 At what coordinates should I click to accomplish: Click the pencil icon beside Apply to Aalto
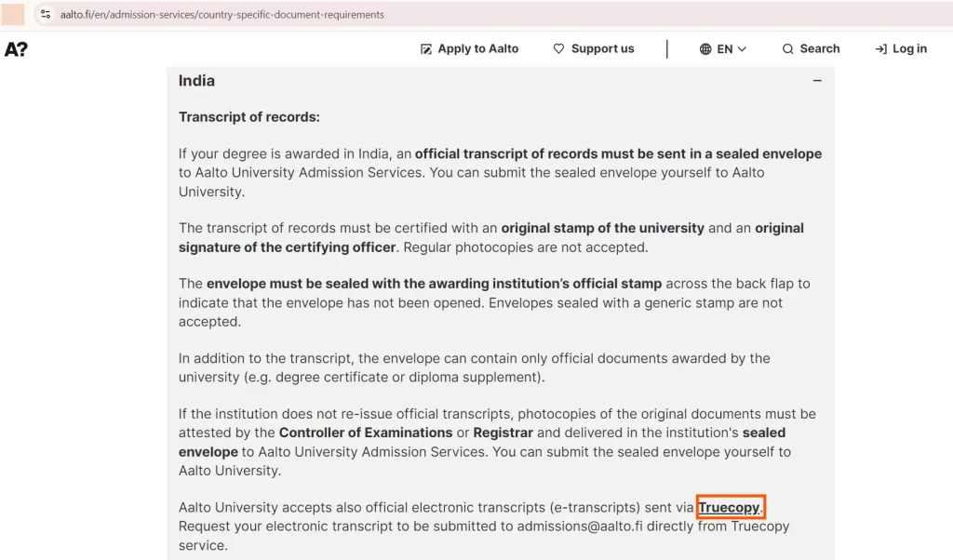coord(426,49)
